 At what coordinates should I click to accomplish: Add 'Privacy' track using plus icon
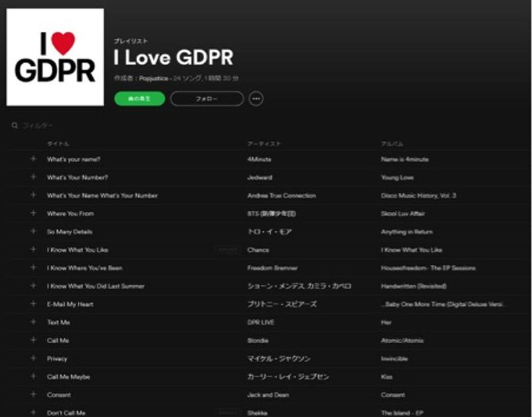point(33,358)
